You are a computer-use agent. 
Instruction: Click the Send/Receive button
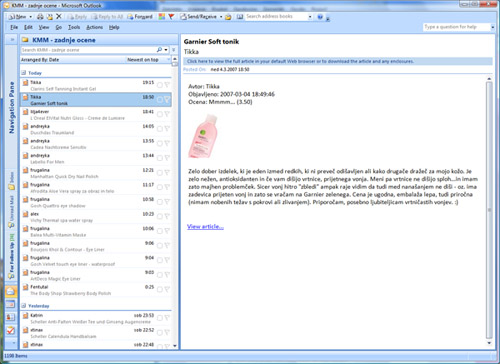click(x=199, y=16)
